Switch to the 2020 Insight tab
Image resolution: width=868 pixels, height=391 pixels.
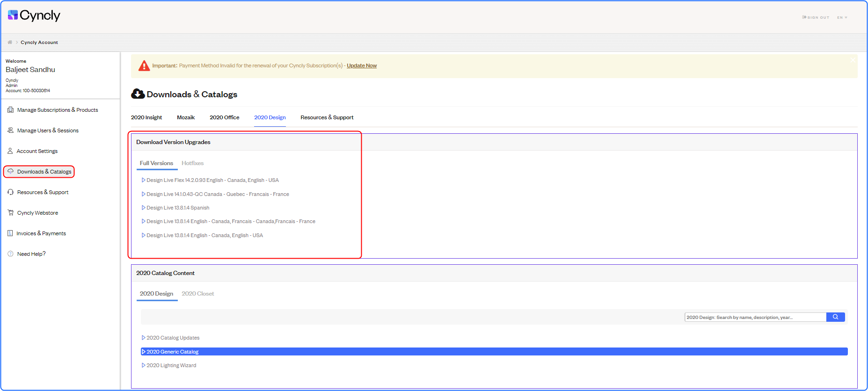click(x=146, y=117)
